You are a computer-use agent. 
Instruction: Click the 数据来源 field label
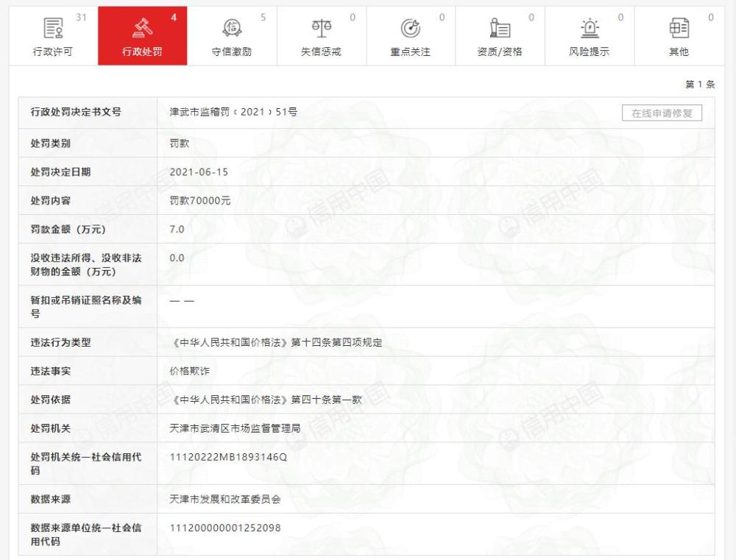pyautogui.click(x=51, y=499)
